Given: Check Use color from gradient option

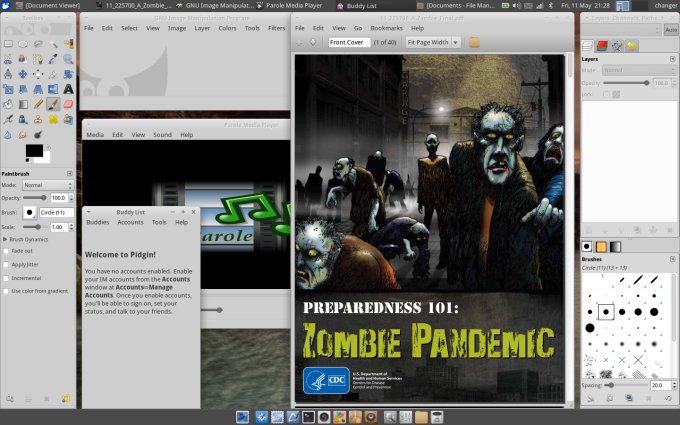Looking at the screenshot, I should pyautogui.click(x=6, y=290).
